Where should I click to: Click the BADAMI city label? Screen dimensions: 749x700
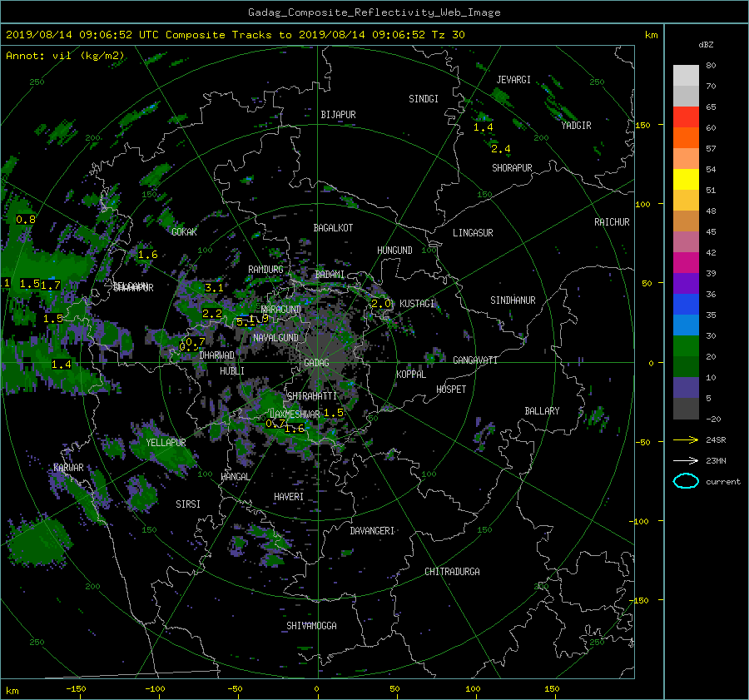(x=330, y=275)
